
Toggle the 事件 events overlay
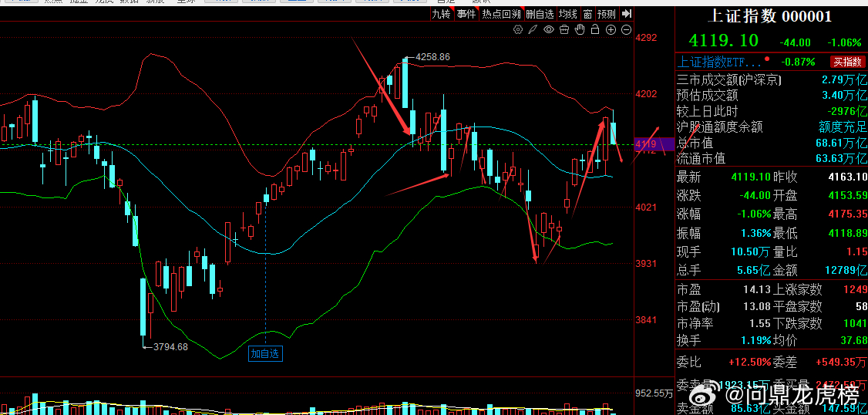click(466, 15)
